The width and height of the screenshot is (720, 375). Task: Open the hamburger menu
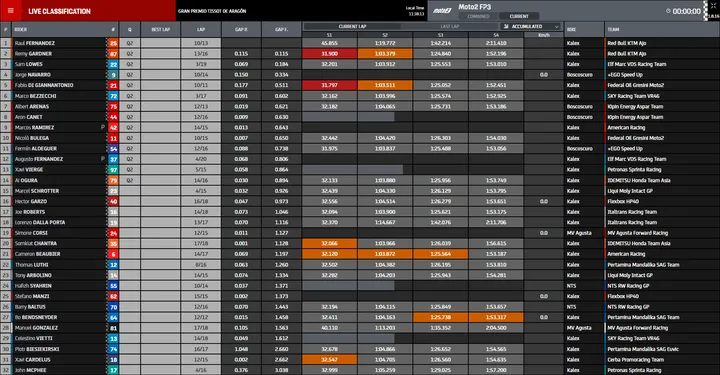coord(11,11)
